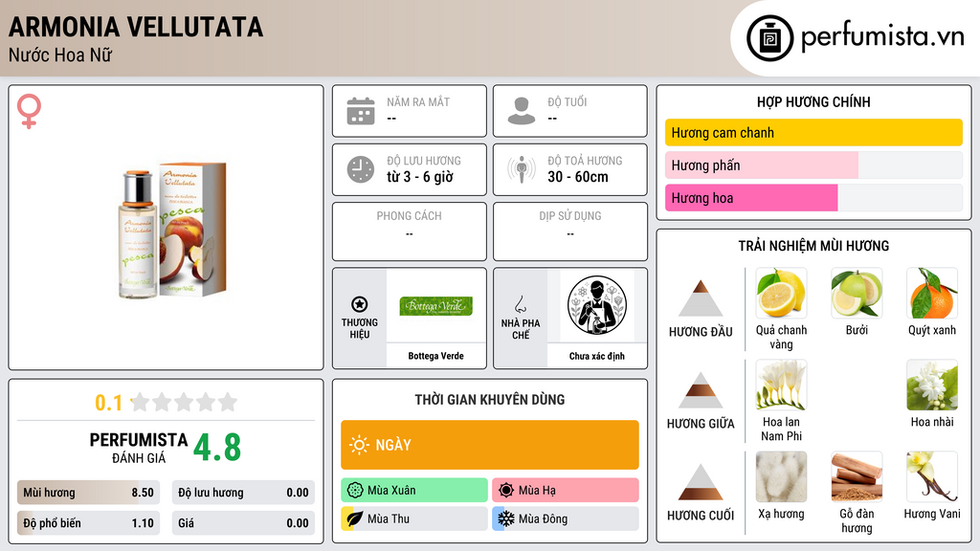Click the flower icon beside Mùa Xuân

[355, 491]
